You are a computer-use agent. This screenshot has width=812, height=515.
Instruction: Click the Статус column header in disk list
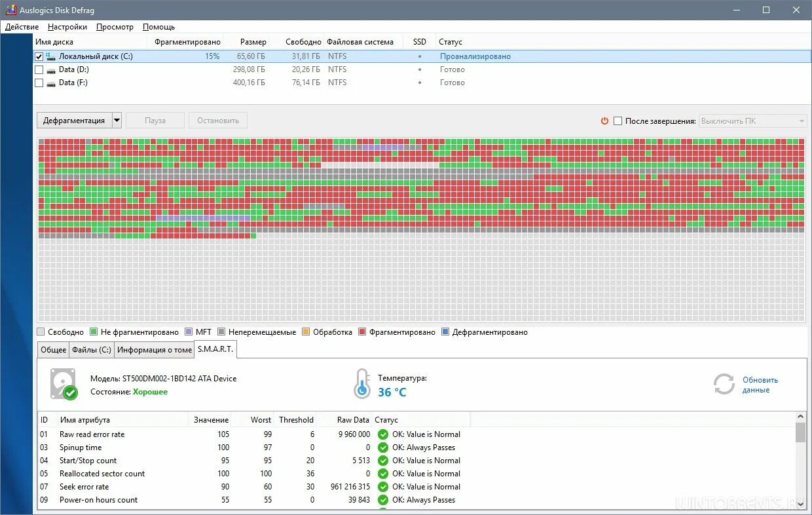451,42
